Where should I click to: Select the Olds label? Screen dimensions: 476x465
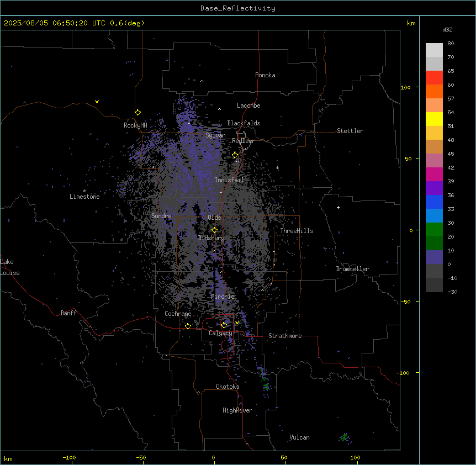click(x=214, y=218)
